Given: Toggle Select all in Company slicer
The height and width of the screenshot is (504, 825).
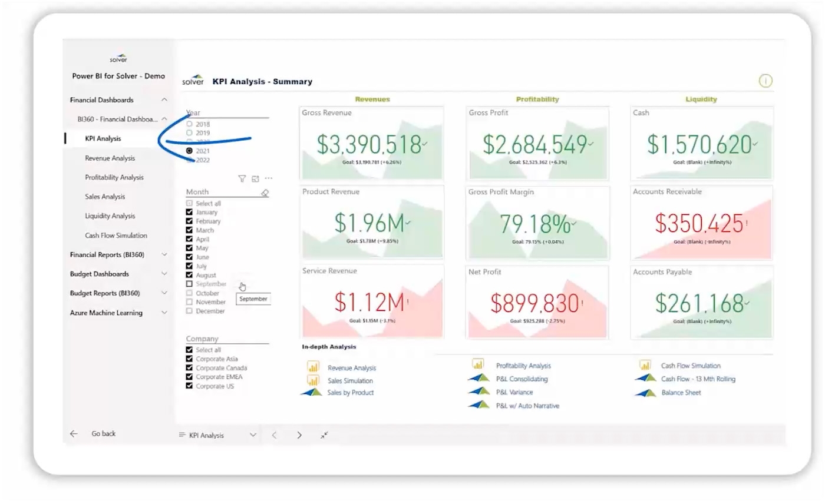Looking at the screenshot, I should pos(189,350).
